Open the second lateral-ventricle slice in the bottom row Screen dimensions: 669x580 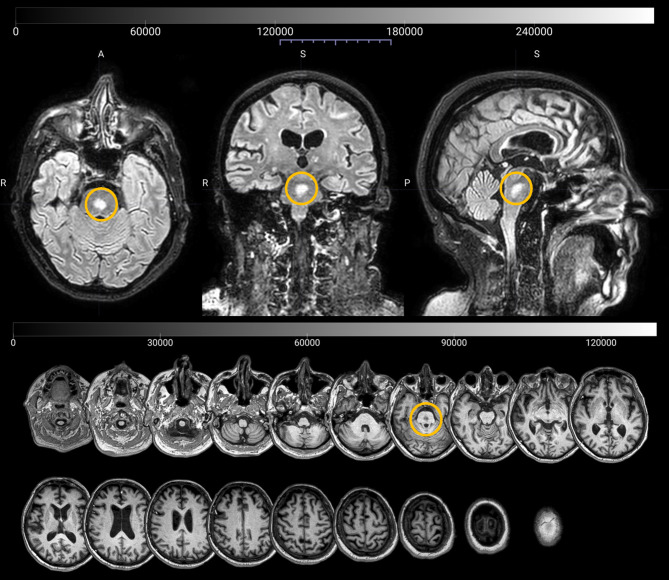120,525
